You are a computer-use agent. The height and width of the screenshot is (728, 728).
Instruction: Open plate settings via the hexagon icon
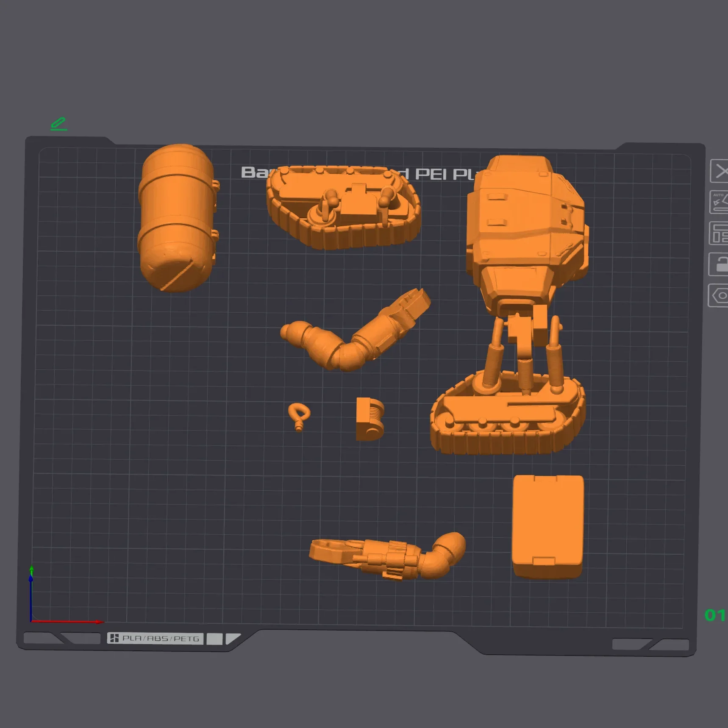718,295
